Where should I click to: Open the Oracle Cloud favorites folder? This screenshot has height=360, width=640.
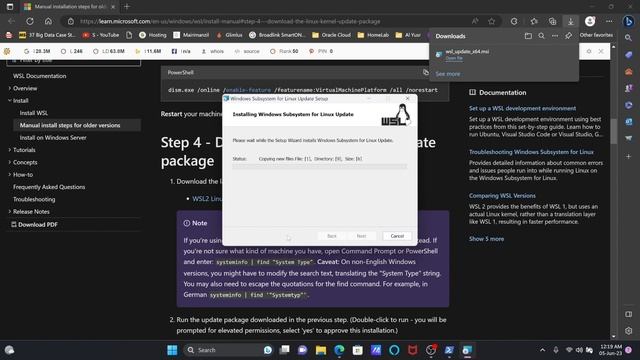pos(331,35)
